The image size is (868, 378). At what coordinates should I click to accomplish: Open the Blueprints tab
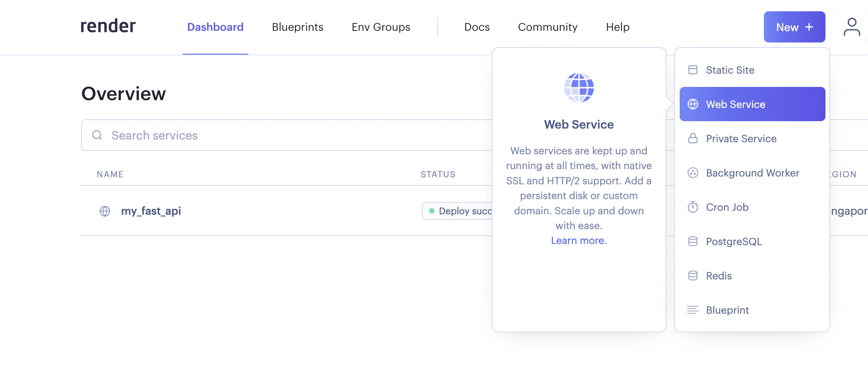pyautogui.click(x=298, y=27)
